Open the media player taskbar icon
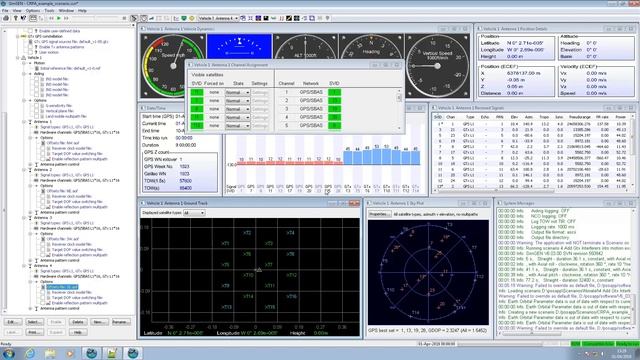 (70, 353)
